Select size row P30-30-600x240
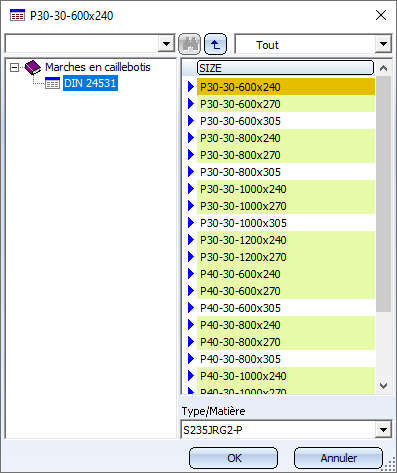The image size is (397, 473). point(286,87)
